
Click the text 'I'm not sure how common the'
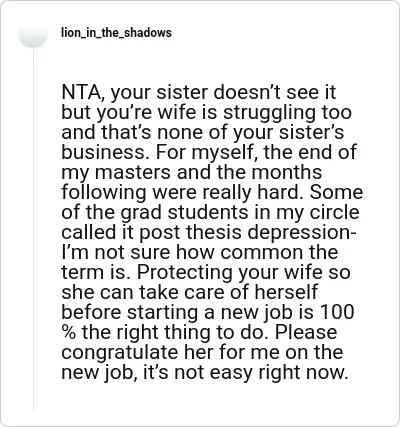[200, 252]
